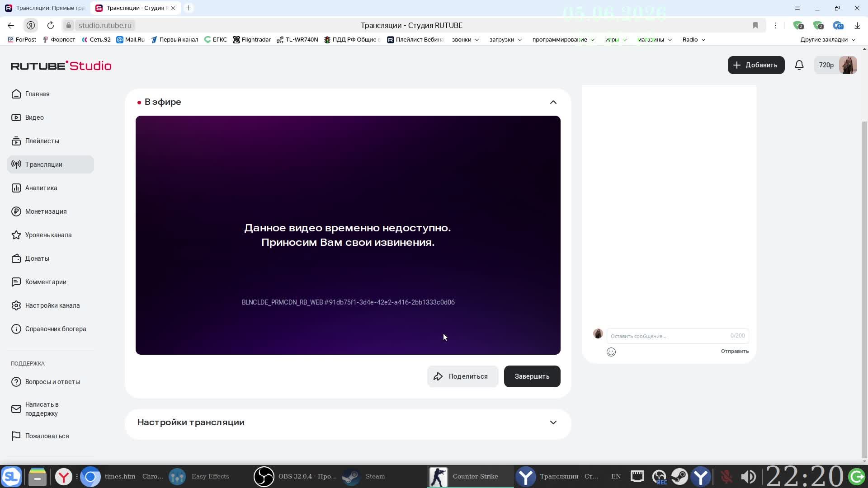Collapse the В эфире panel
This screenshot has width=868, height=488.
click(553, 102)
